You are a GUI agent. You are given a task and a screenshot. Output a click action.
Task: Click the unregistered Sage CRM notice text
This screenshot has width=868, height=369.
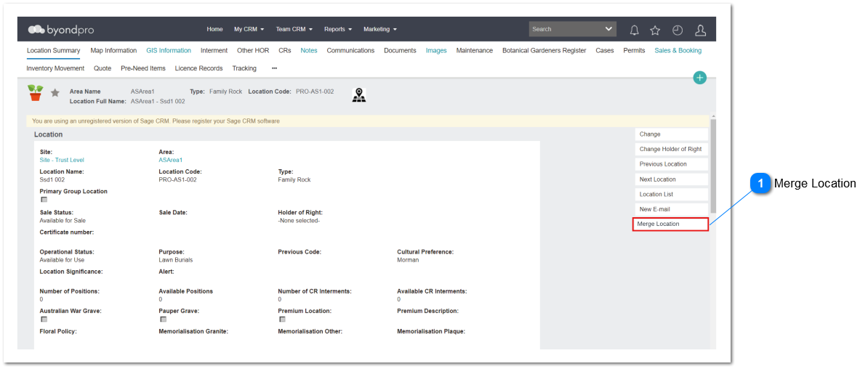coord(156,121)
